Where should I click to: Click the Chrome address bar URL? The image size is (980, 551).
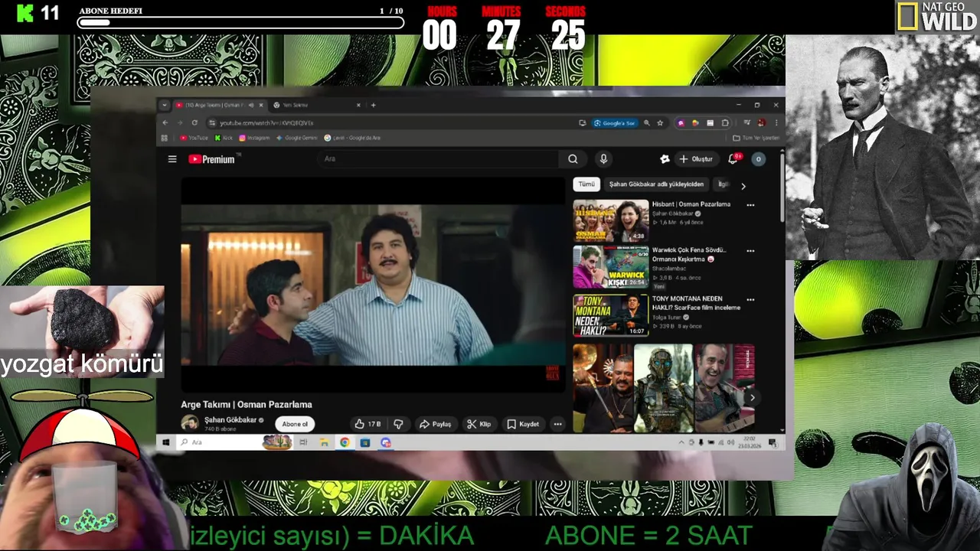click(266, 122)
